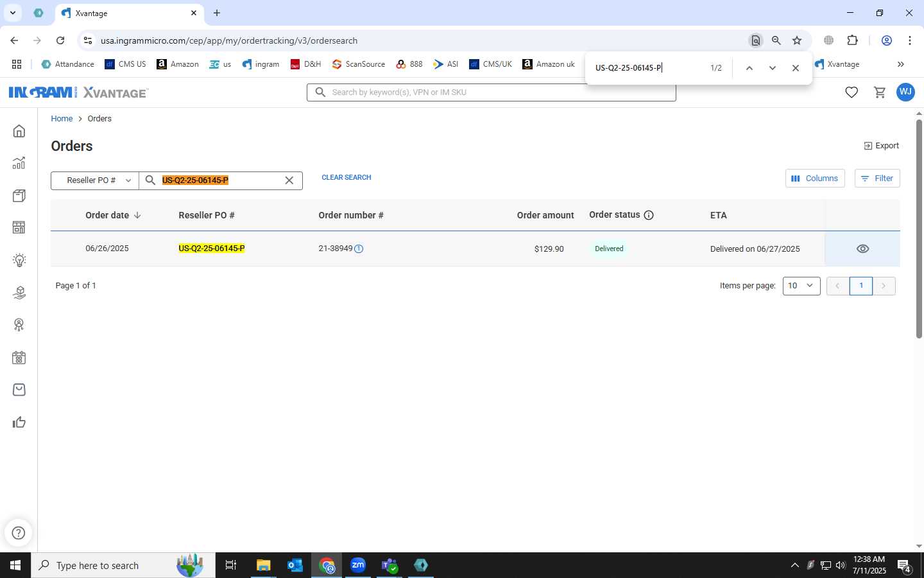Open a new browser tab
The width and height of the screenshot is (924, 578).
pyautogui.click(x=217, y=13)
